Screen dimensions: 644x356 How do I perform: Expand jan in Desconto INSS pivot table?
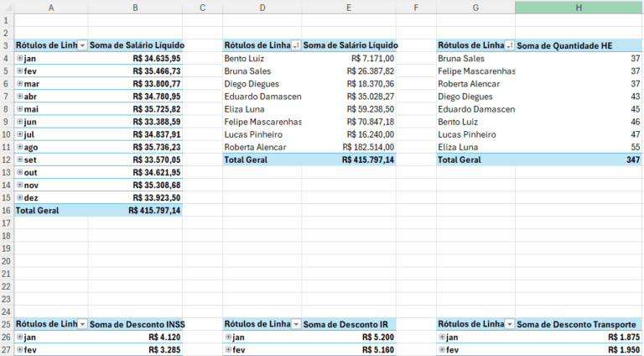(19, 337)
